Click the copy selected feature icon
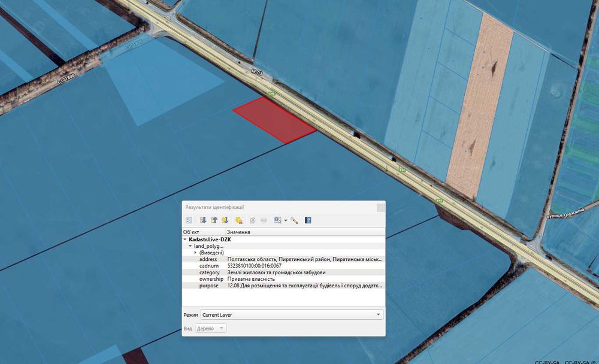Screen dimensions: 599x364 pyautogui.click(x=253, y=220)
